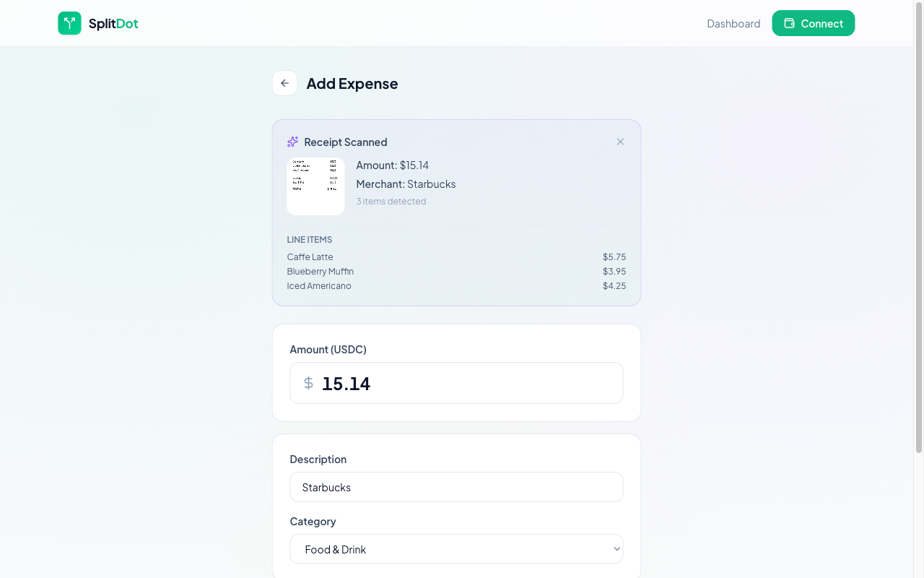The height and width of the screenshot is (578, 924).
Task: Click the LINE ITEMS heading
Action: click(309, 240)
